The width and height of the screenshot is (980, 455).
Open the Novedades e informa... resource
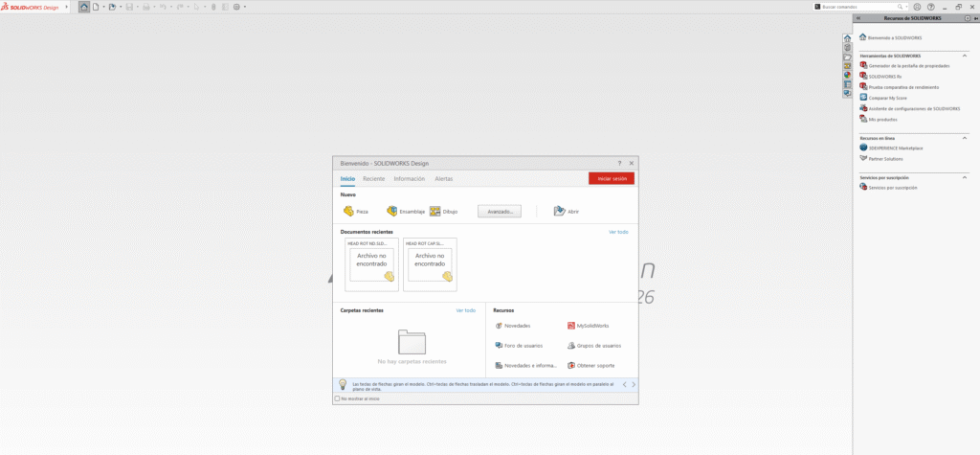525,366
